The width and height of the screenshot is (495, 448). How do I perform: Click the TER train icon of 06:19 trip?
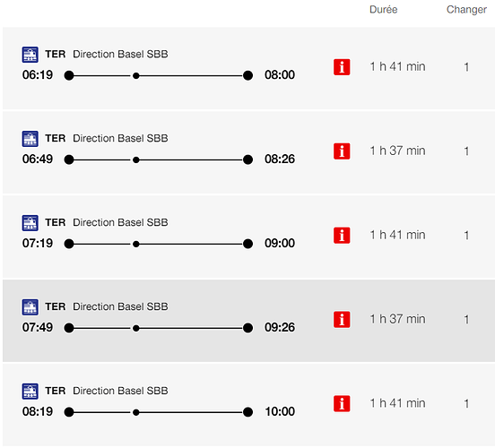pos(30,55)
